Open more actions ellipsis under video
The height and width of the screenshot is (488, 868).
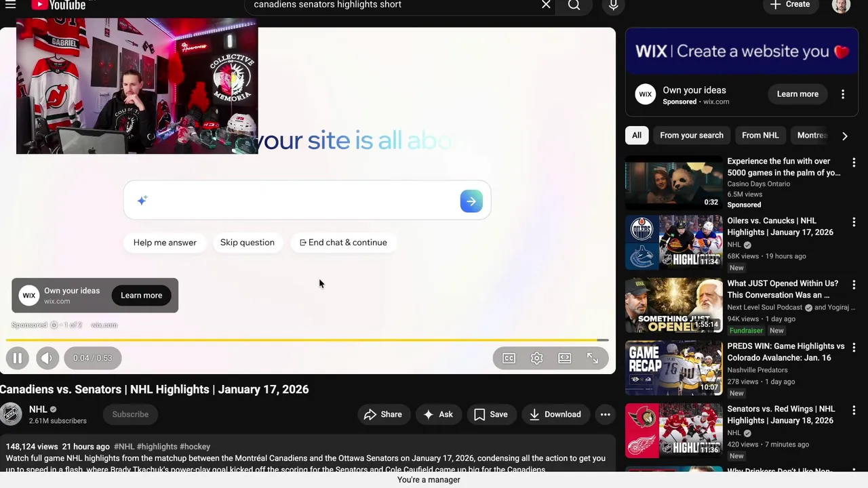tap(605, 414)
